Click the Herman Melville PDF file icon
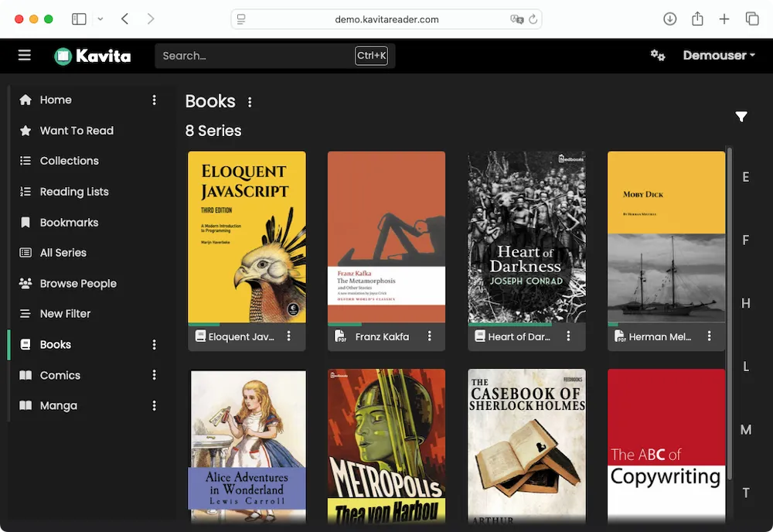This screenshot has height=532, width=773. [620, 336]
